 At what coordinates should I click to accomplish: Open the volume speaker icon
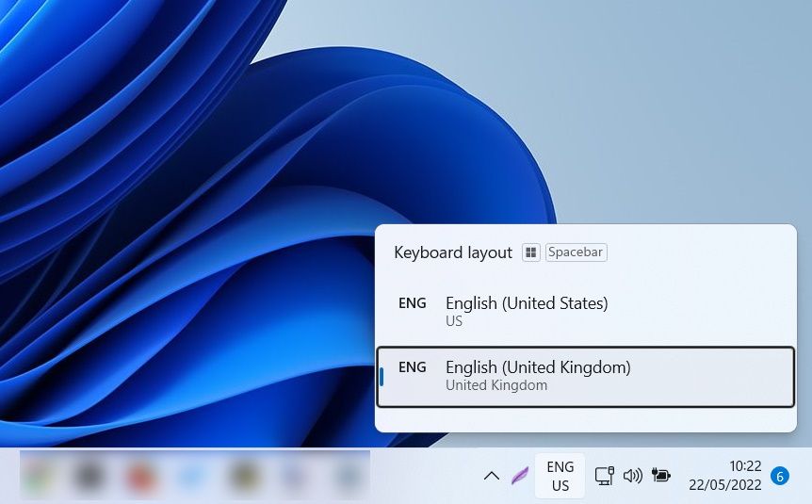(x=632, y=476)
